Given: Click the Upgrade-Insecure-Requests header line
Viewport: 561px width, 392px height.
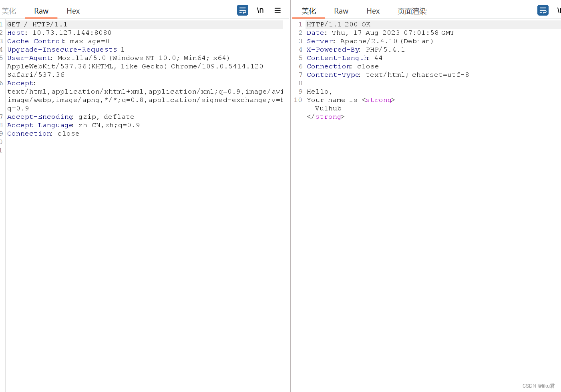Looking at the screenshot, I should pos(66,50).
